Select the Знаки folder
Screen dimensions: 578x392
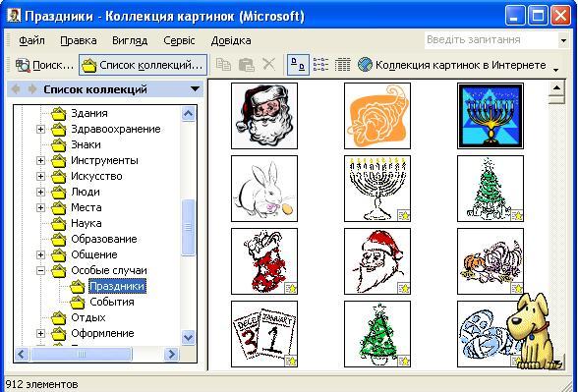pyautogui.click(x=86, y=144)
